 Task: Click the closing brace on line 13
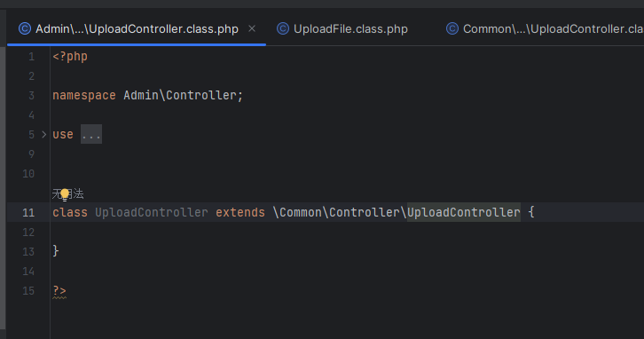pos(56,251)
